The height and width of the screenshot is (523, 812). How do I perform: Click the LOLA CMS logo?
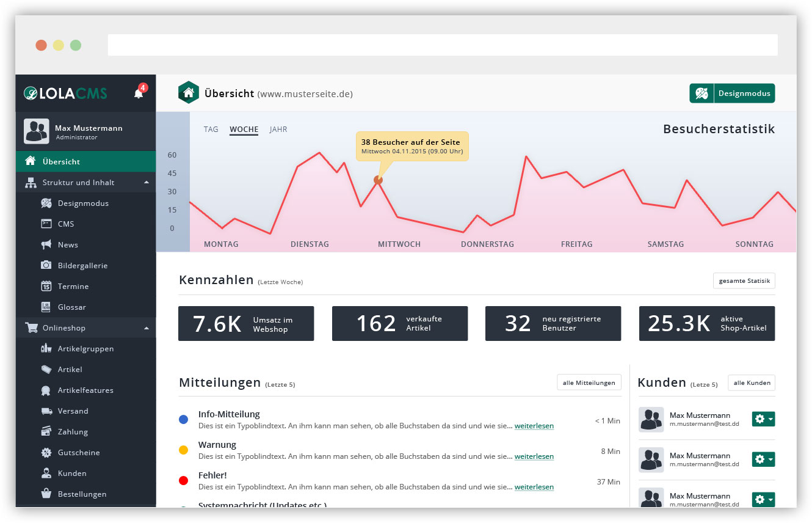[65, 93]
